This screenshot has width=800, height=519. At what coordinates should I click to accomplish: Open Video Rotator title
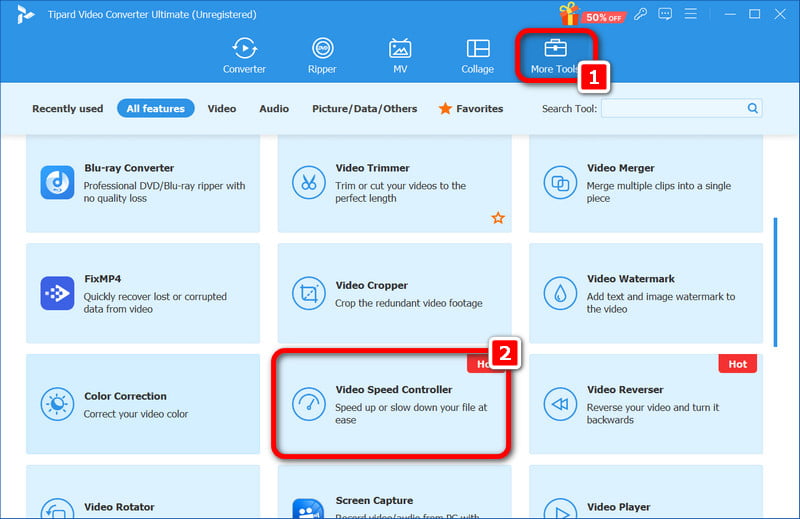point(119,507)
